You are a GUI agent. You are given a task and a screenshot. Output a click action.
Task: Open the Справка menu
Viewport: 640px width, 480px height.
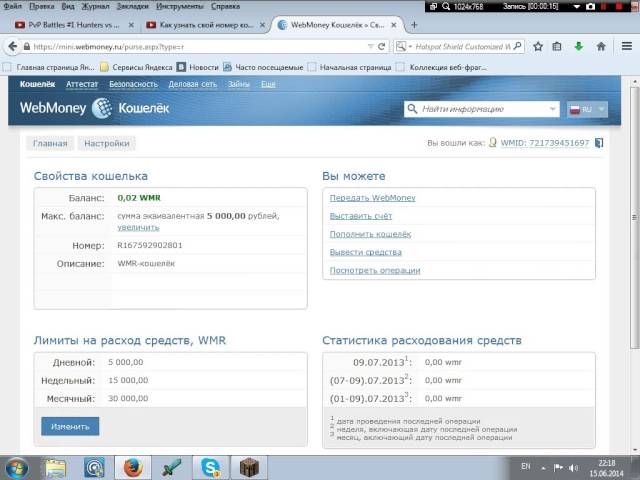coord(225,6)
